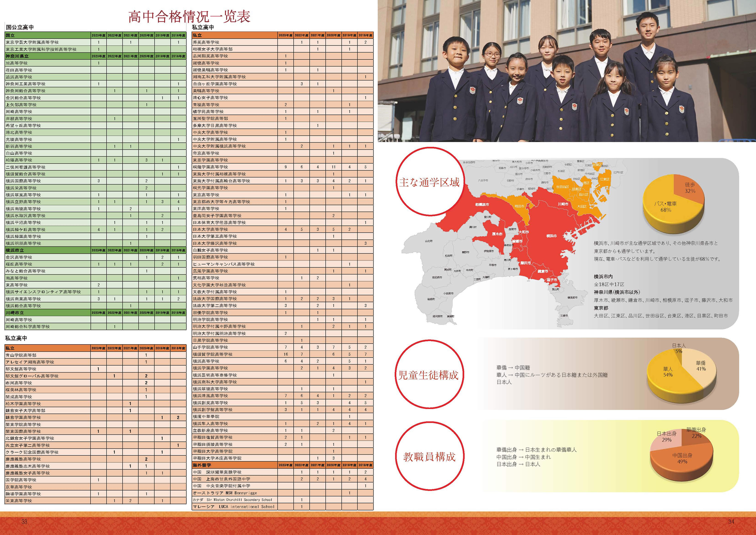The width and height of the screenshot is (756, 535).
Task: Click the row 希望ヶ丘高等学校
Action: pos(96,125)
